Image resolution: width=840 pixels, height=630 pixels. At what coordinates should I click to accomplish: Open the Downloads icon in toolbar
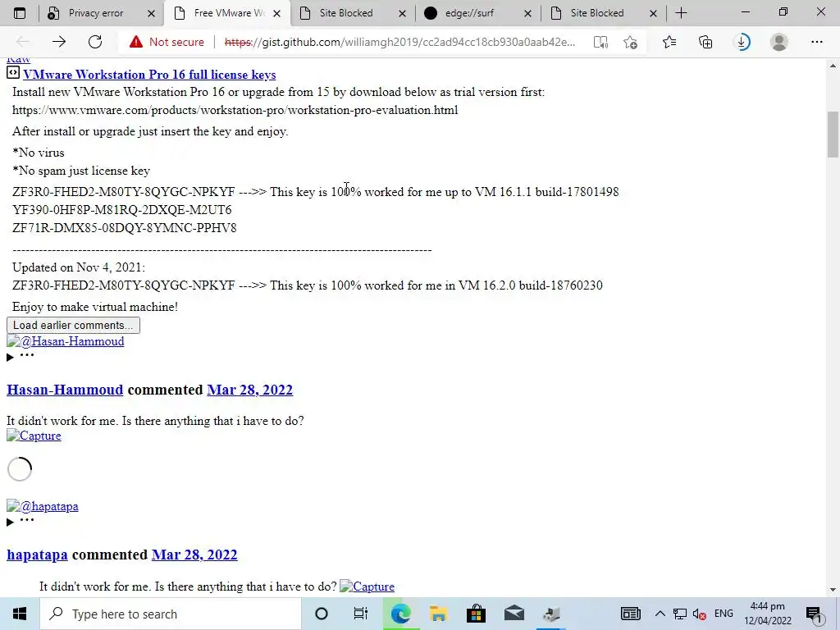click(742, 42)
